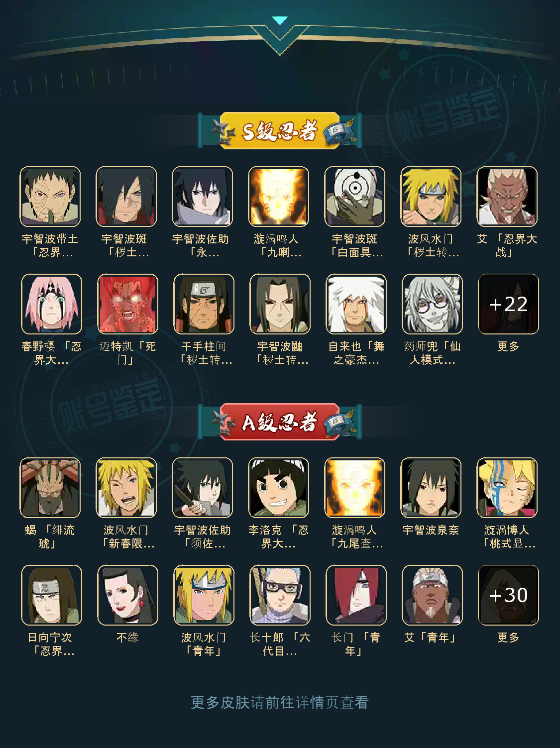The height and width of the screenshot is (748, 560).
Task: Follow 更多皮肤请前往详情页查看 link
Action: click(280, 702)
